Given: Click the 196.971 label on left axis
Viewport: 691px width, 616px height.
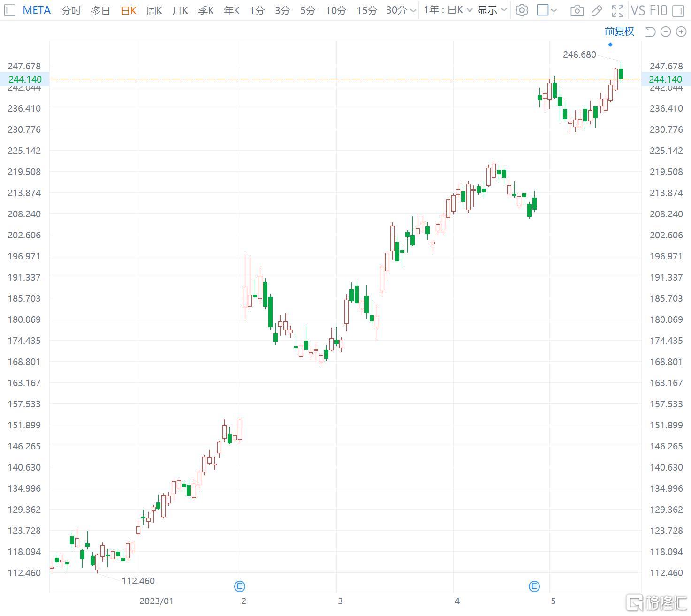Looking at the screenshot, I should (24, 256).
